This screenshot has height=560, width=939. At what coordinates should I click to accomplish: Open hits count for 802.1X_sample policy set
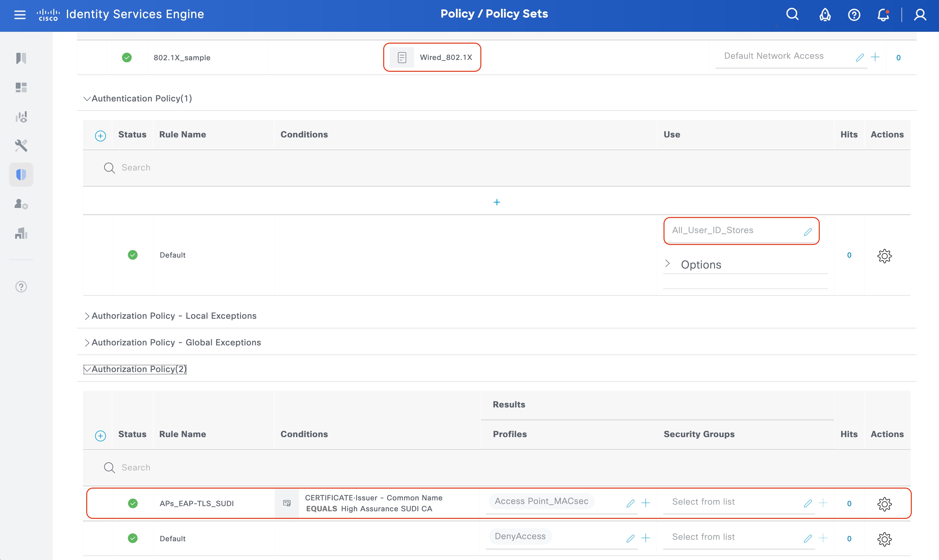(898, 58)
